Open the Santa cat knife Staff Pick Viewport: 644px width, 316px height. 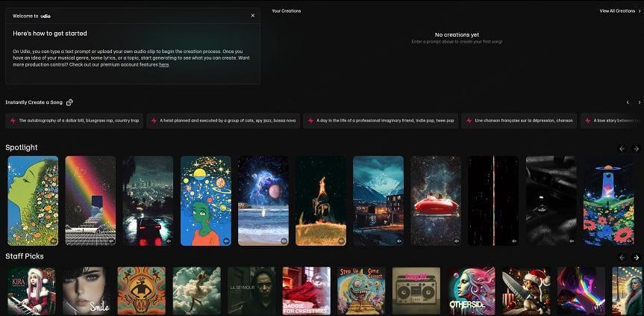point(527,291)
